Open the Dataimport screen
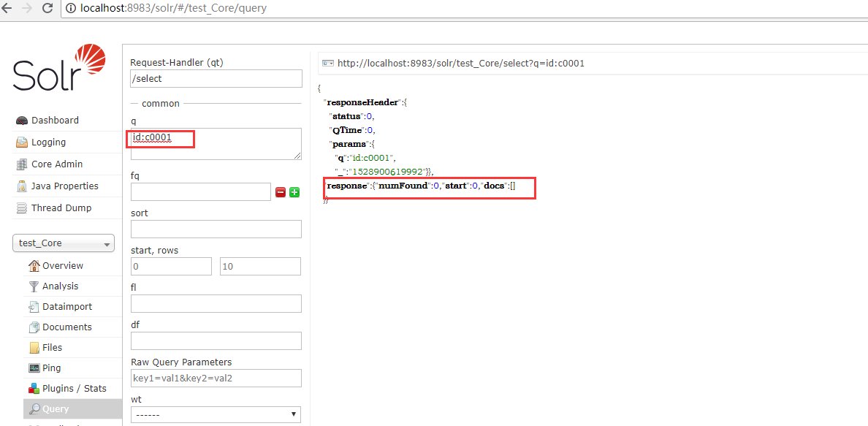868x426 pixels. pos(67,307)
